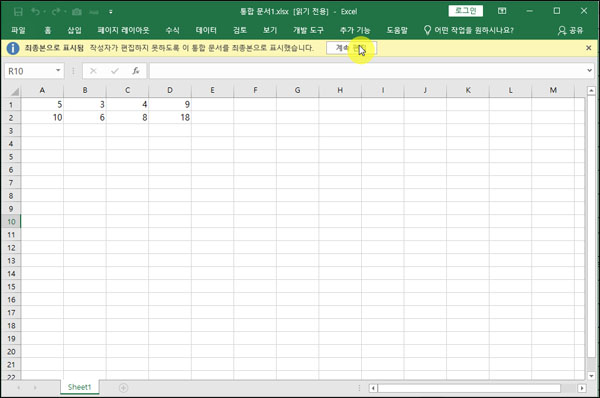The image size is (600, 398).
Task: Click the horizontal scrollbar left arrow
Action: 373,388
